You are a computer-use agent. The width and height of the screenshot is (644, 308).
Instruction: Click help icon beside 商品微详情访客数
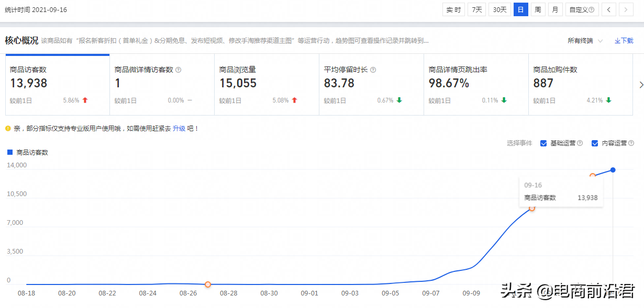click(x=179, y=70)
